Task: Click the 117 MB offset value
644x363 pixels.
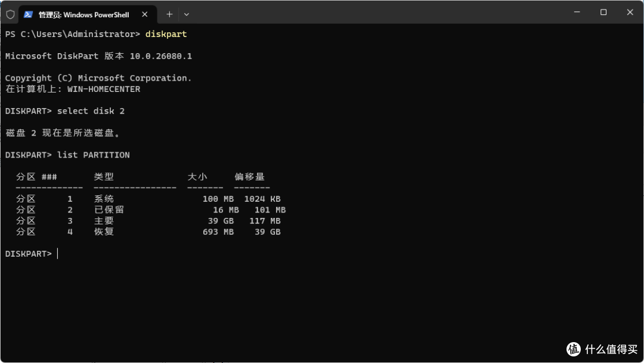Action: pos(265,221)
